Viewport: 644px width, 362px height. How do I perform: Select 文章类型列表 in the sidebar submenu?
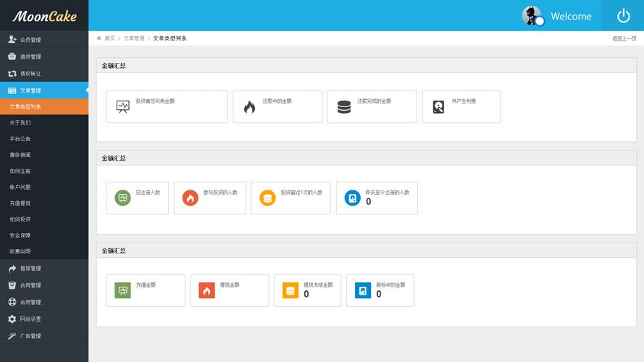click(x=25, y=107)
